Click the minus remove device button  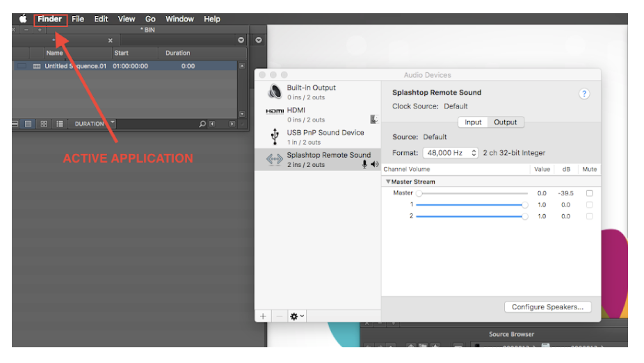pyautogui.click(x=280, y=316)
